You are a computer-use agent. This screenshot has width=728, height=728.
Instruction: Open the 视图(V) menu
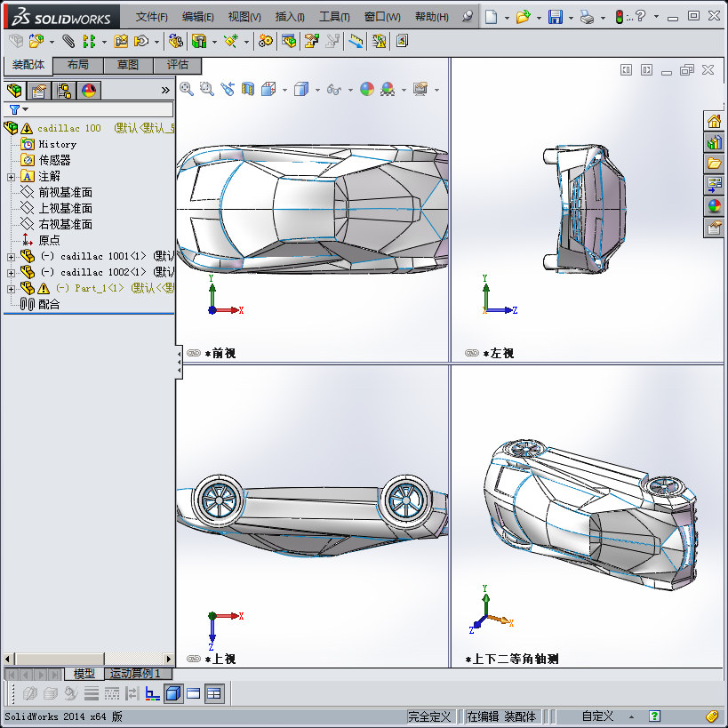(244, 17)
